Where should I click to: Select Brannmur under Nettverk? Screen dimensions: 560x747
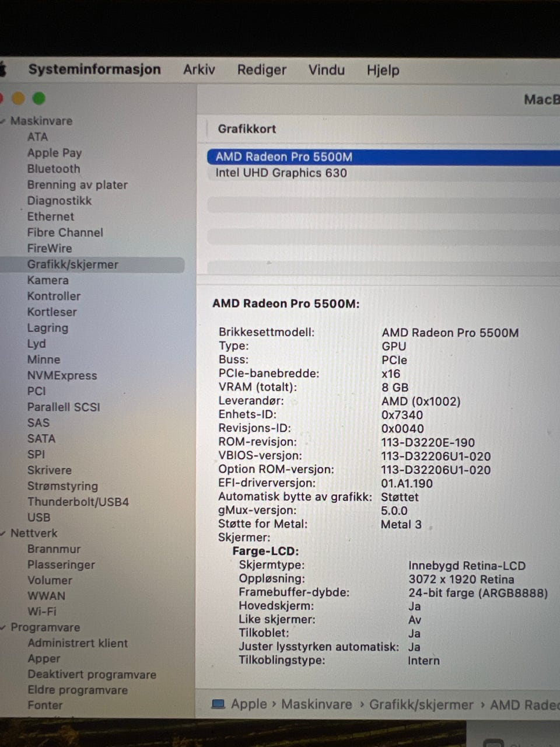click(54, 549)
